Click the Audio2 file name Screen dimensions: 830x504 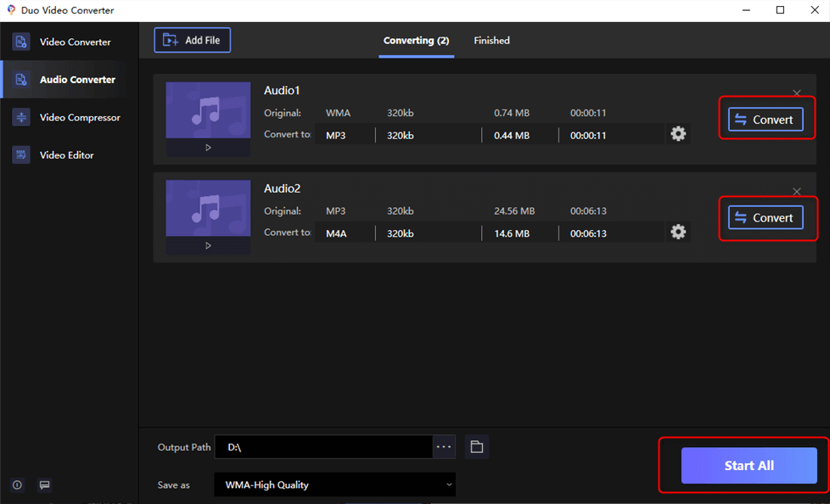point(282,188)
